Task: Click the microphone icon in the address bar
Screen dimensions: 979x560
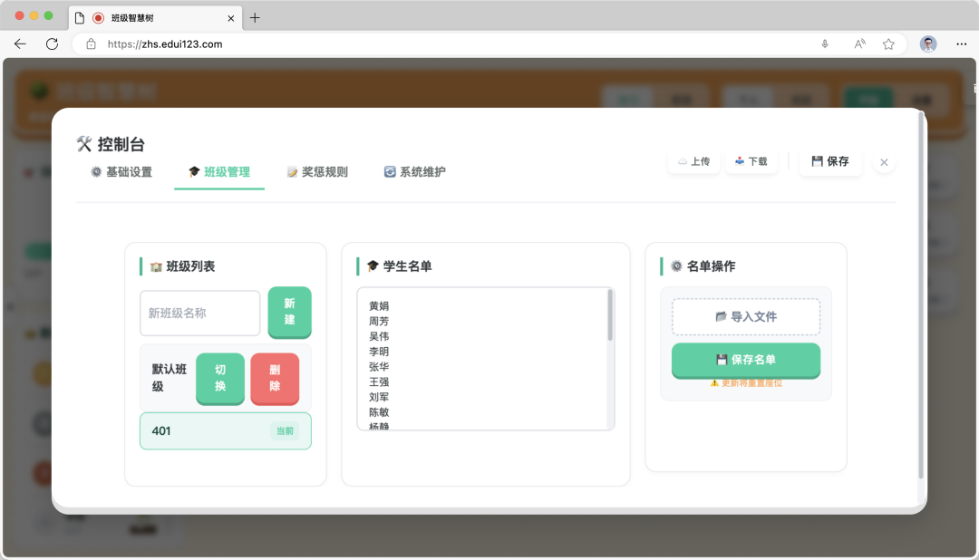Action: click(825, 43)
